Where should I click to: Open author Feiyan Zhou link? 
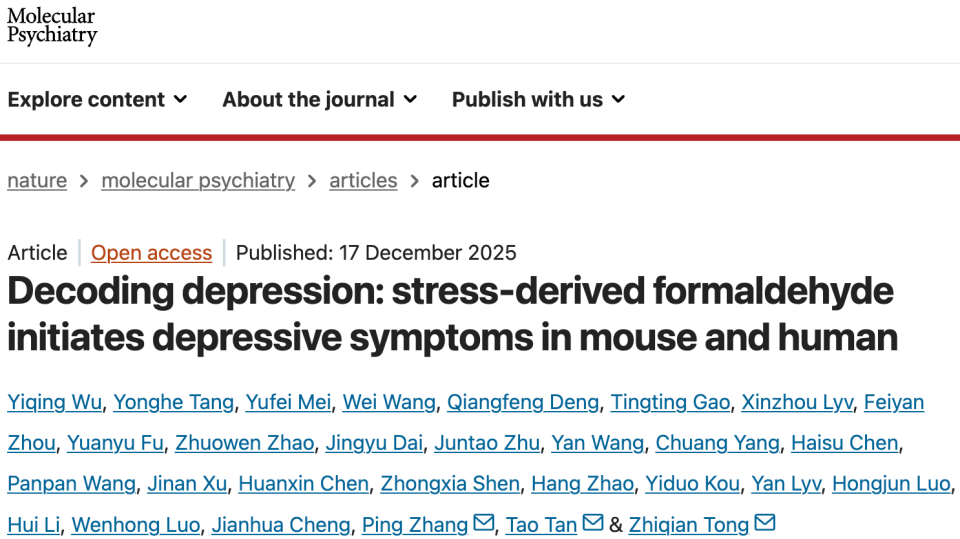[x=893, y=402]
